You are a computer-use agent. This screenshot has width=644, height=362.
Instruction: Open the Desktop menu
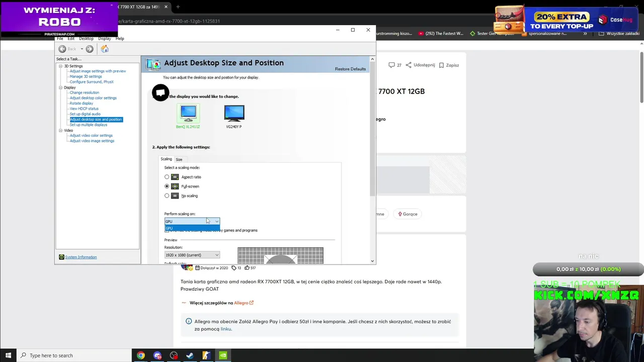point(86,38)
